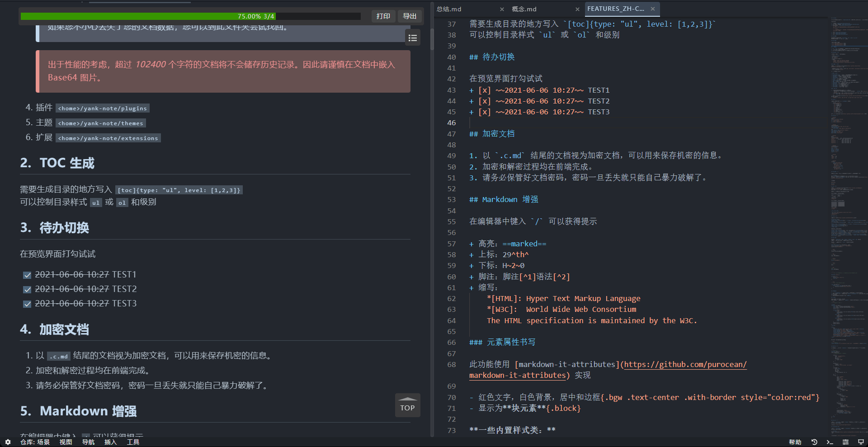Click the <home>/yank-note/plugins code text
Viewport: 868px width, 447px height.
[x=103, y=108]
